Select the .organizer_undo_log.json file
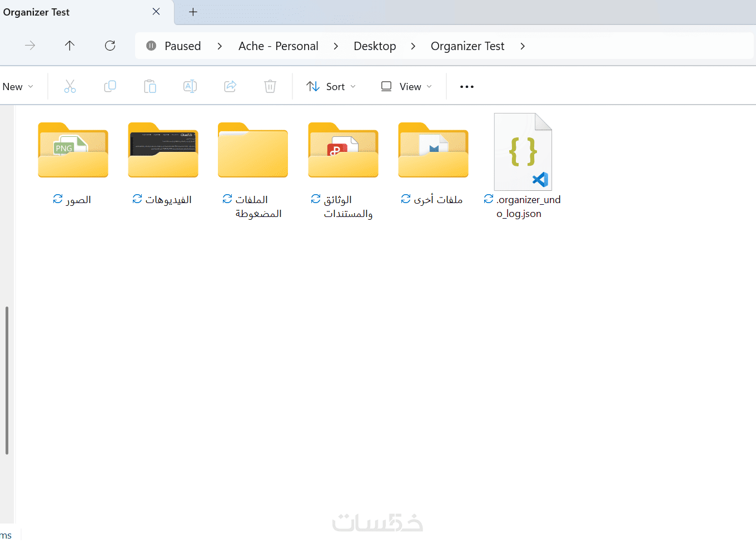756x543 pixels. 523,166
